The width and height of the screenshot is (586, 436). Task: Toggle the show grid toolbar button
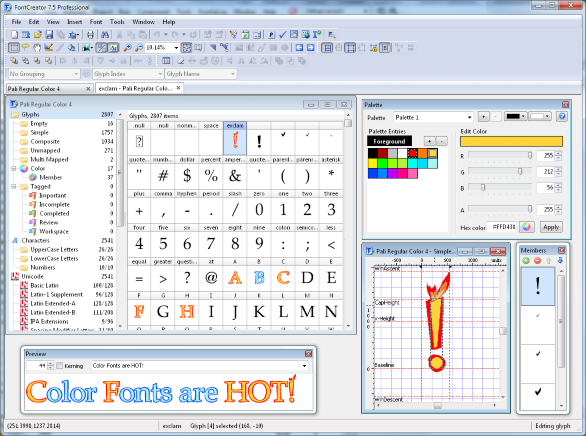[327, 48]
